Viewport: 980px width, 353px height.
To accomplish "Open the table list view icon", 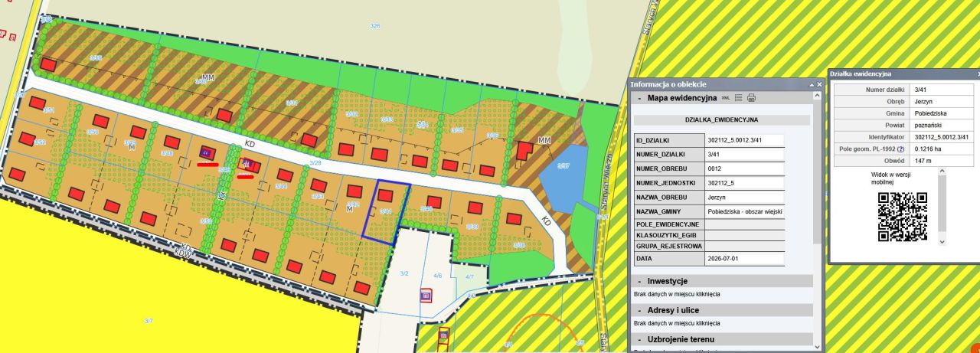I will tap(739, 97).
